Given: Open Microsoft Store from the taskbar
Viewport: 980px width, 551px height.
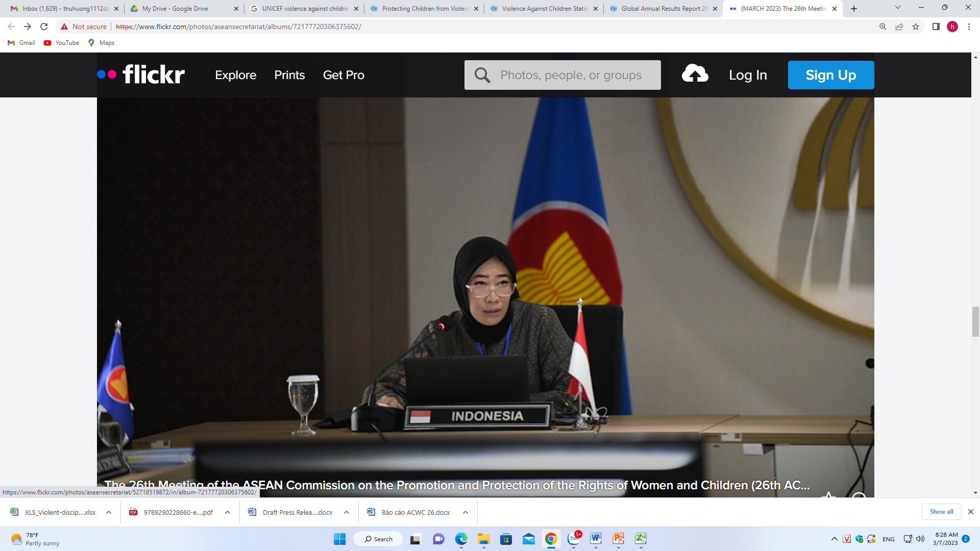Looking at the screenshot, I should (x=506, y=539).
